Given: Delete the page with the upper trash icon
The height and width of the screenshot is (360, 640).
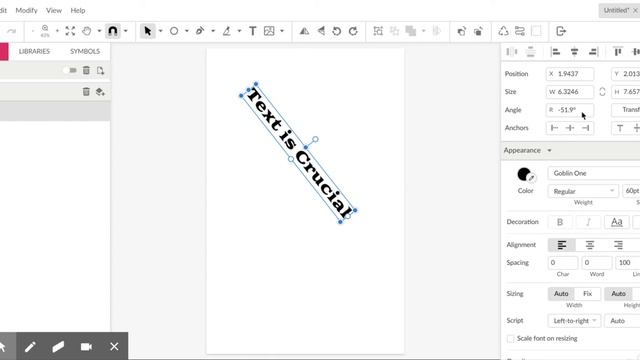Looking at the screenshot, I should pos(86,70).
